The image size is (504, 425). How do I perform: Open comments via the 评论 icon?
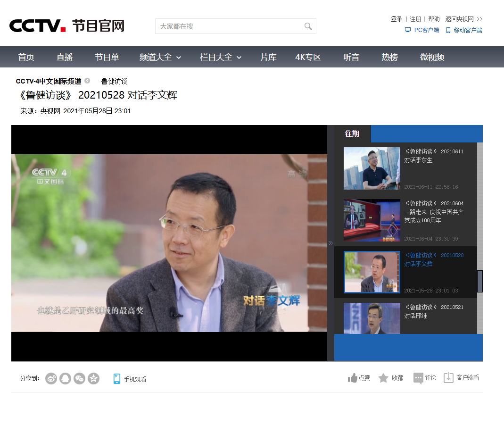(418, 378)
